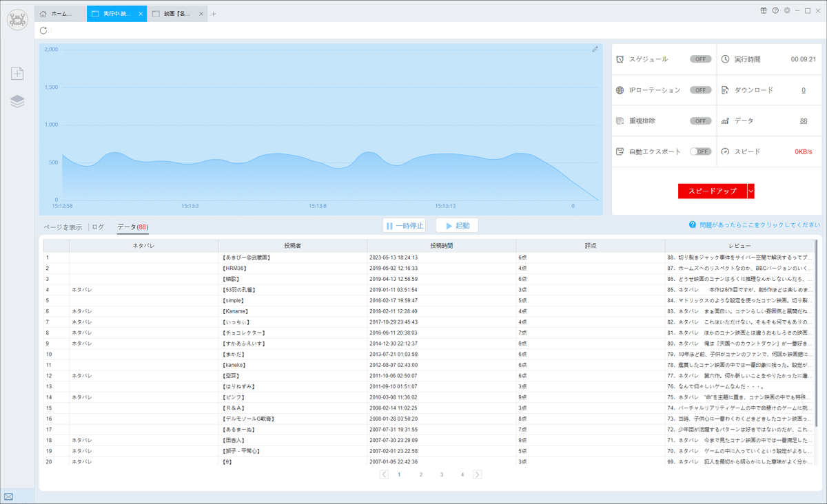Image resolution: width=827 pixels, height=504 pixels.
Task: Click the スケジュール alarm clock icon
Action: tap(620, 59)
